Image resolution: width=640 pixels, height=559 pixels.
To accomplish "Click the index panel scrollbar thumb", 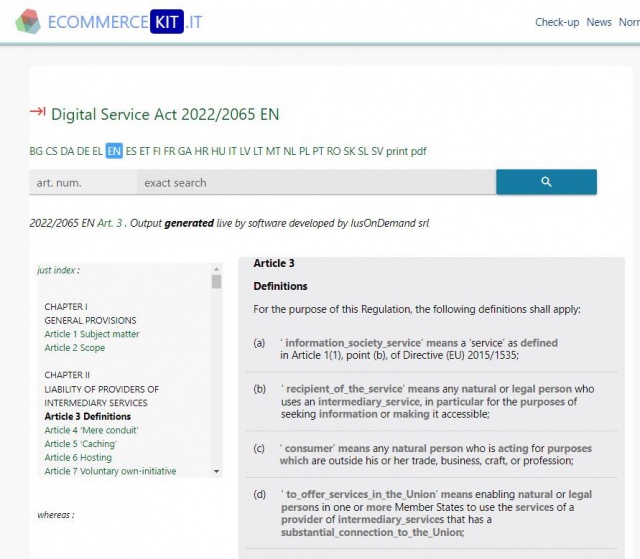I will pos(216,282).
